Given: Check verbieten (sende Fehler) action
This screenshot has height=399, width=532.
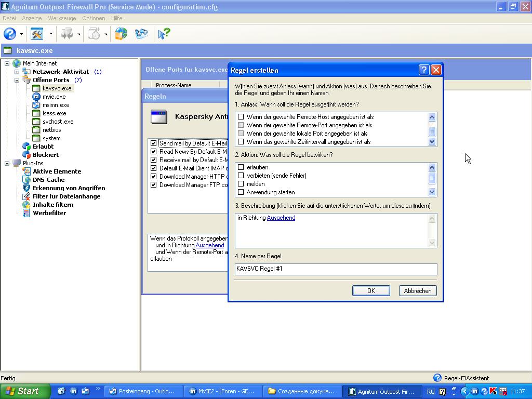Looking at the screenshot, I should [x=241, y=176].
